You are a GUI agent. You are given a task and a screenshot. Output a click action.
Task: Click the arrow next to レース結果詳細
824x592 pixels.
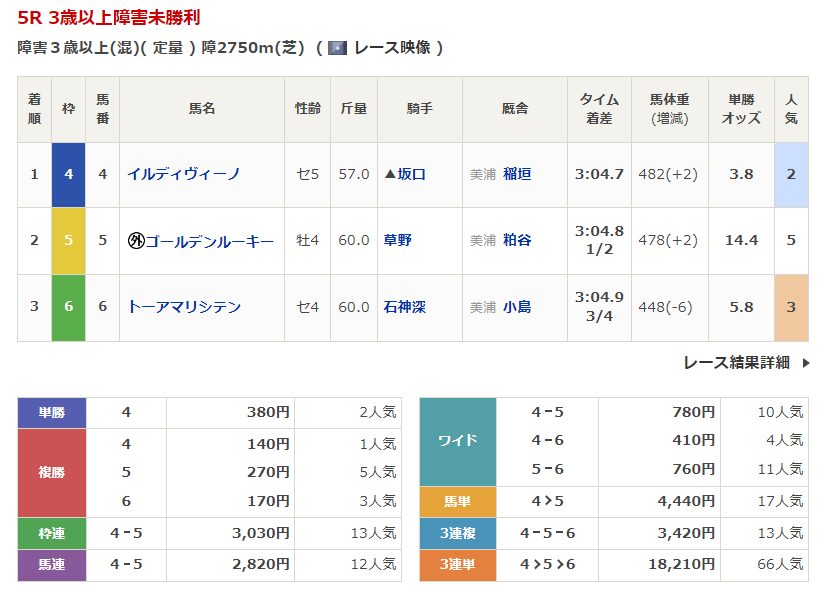click(x=806, y=363)
